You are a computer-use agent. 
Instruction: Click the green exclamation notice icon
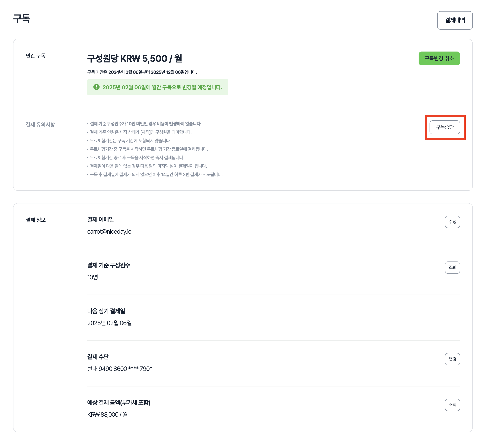[x=96, y=87]
